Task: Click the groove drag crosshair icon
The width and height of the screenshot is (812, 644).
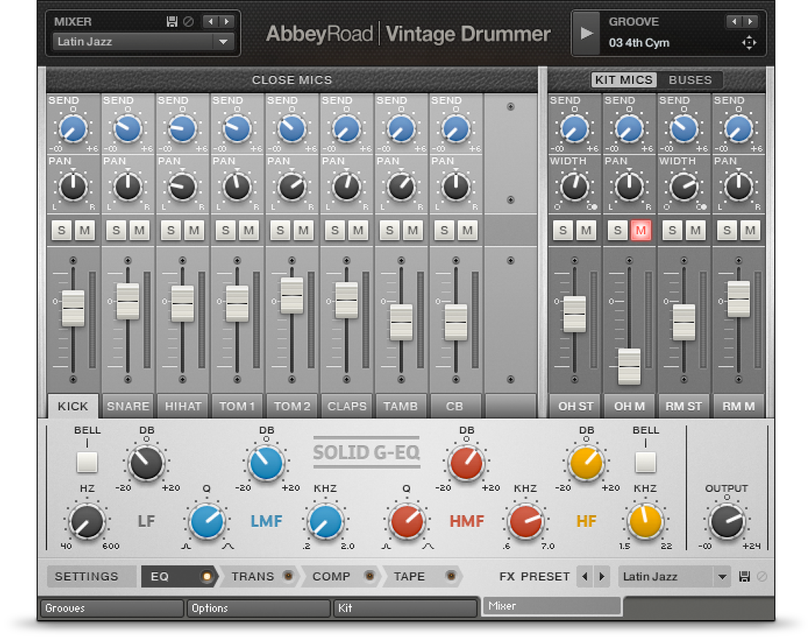Action: pos(749,42)
